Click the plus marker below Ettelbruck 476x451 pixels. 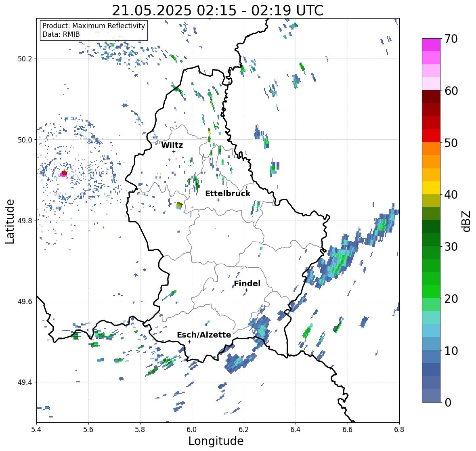(x=218, y=200)
